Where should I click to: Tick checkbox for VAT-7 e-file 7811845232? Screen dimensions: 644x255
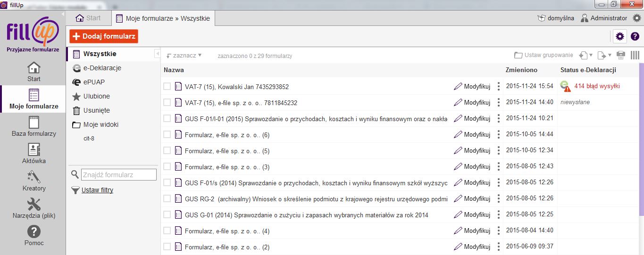click(x=167, y=102)
